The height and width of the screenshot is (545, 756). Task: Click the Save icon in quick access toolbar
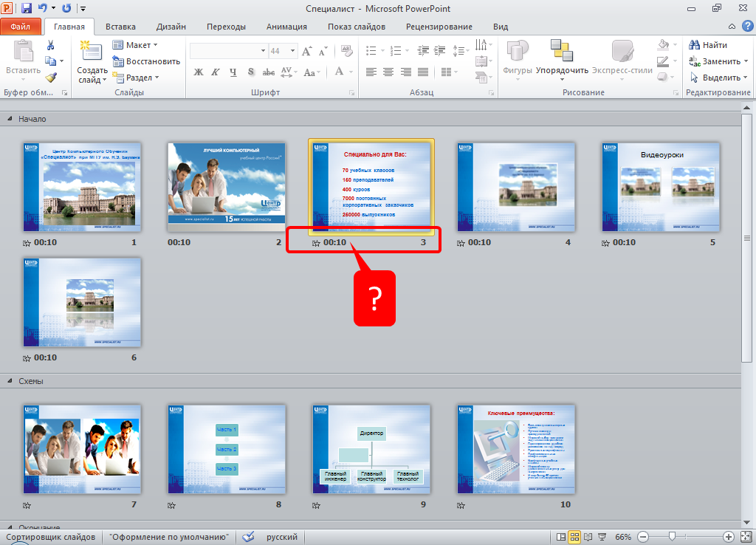[x=27, y=8]
